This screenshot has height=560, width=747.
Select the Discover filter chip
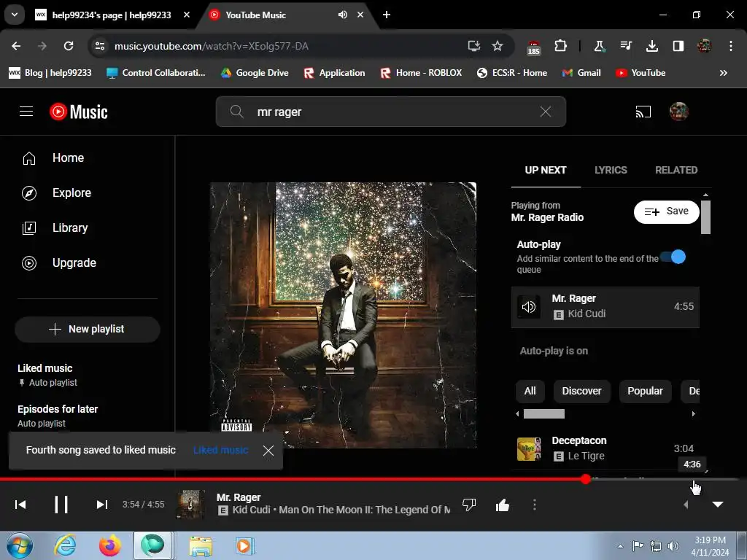[581, 391]
